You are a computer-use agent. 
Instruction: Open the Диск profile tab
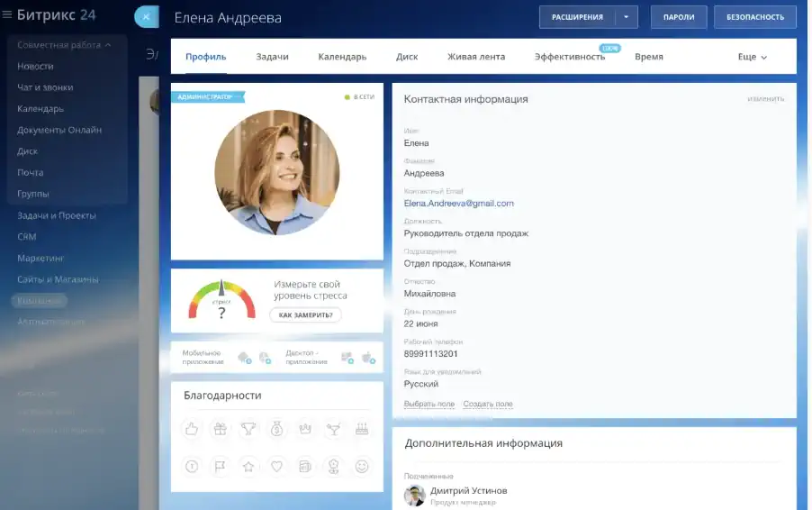[407, 57]
